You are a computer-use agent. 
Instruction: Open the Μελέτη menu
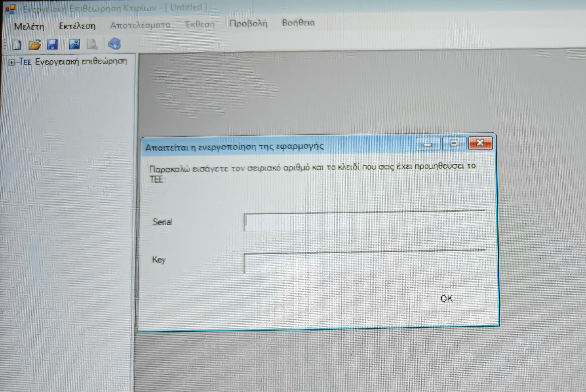[x=29, y=26]
